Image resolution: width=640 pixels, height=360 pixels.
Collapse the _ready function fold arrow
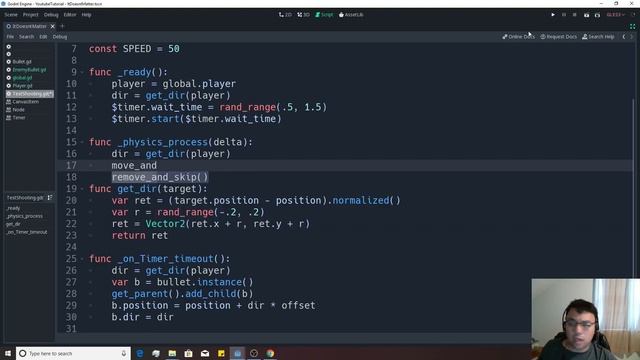pyautogui.click(x=82, y=72)
